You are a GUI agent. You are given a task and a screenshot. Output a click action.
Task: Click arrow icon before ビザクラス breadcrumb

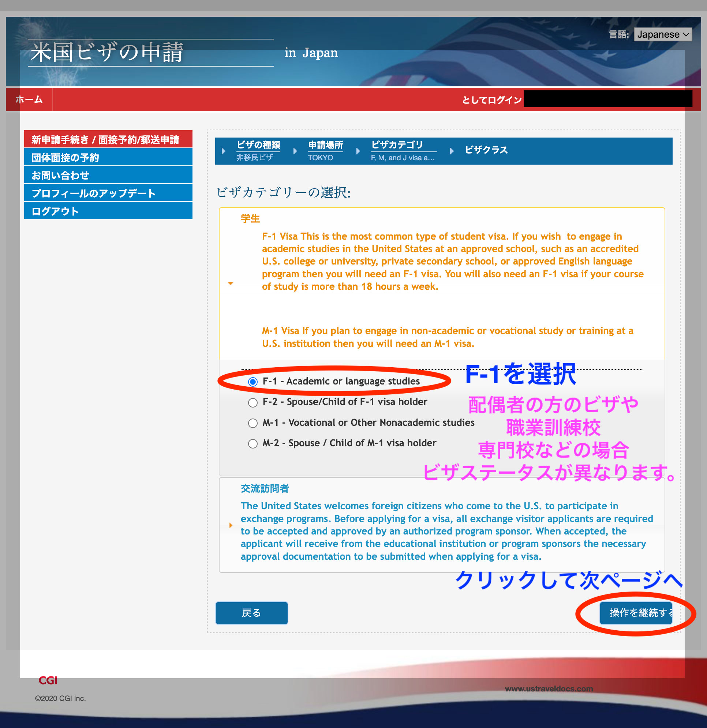pyautogui.click(x=452, y=151)
